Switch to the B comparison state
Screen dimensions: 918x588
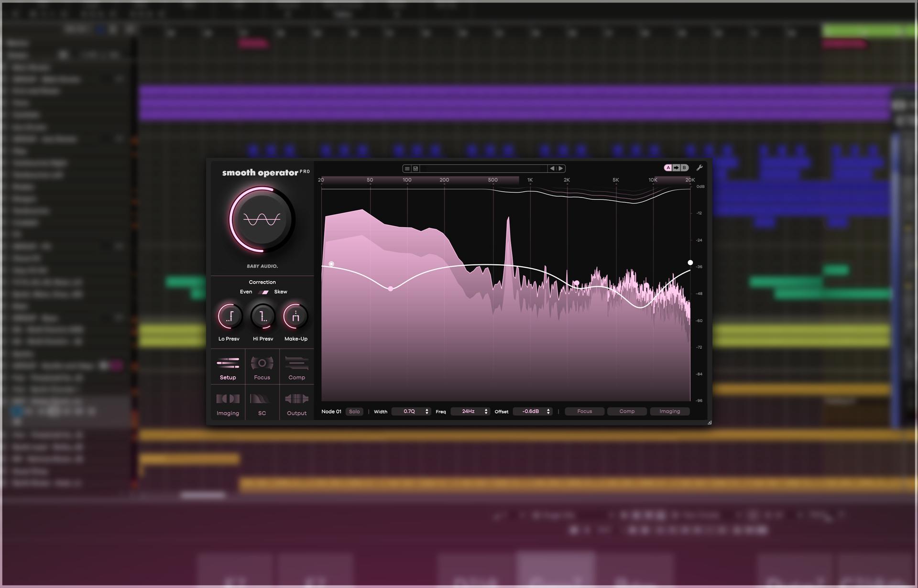[684, 168]
